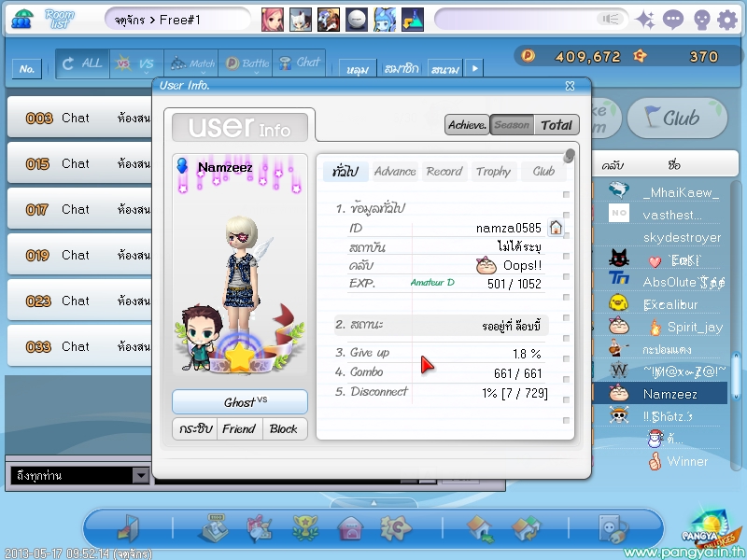This screenshot has height=560, width=747.
Task: Toggle the speaker icon in the message bar
Action: tap(610, 19)
